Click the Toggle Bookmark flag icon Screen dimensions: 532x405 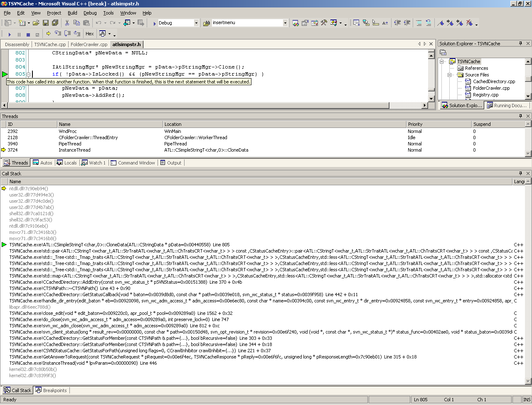coord(441,23)
